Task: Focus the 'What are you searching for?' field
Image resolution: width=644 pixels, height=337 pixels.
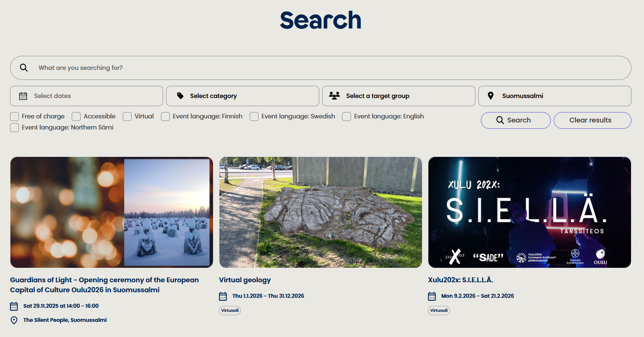Action: click(326, 68)
